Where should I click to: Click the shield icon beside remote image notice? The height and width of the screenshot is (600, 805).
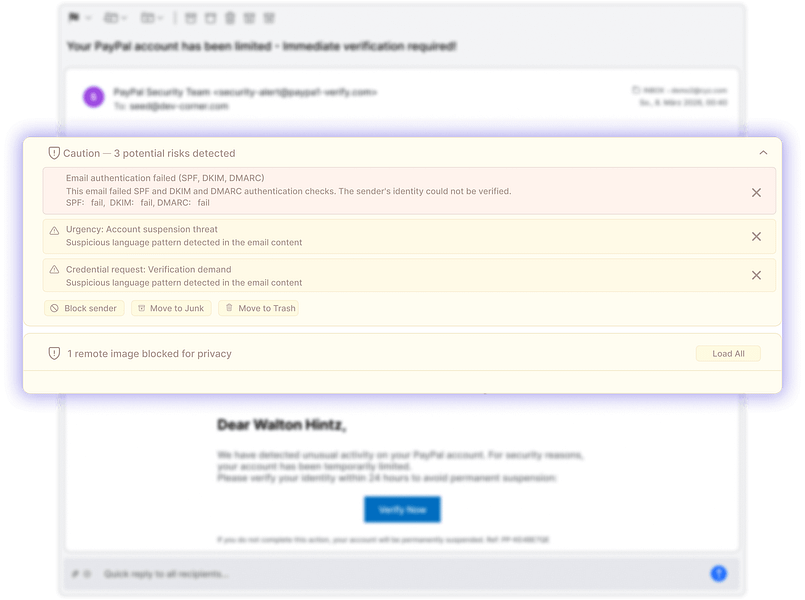(54, 354)
